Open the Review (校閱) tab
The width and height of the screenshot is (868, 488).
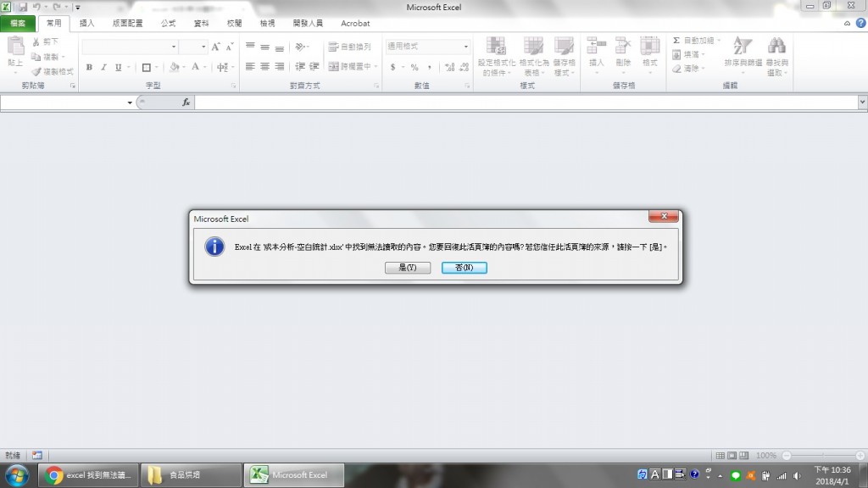pos(234,23)
